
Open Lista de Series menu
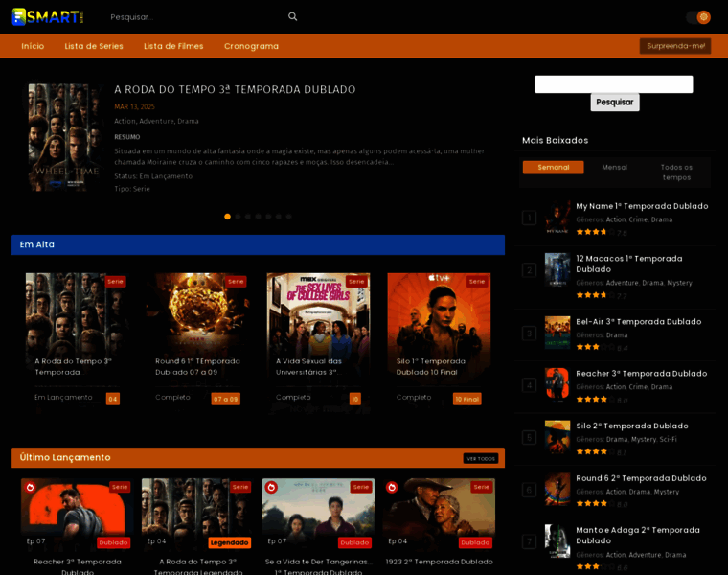[x=94, y=46]
